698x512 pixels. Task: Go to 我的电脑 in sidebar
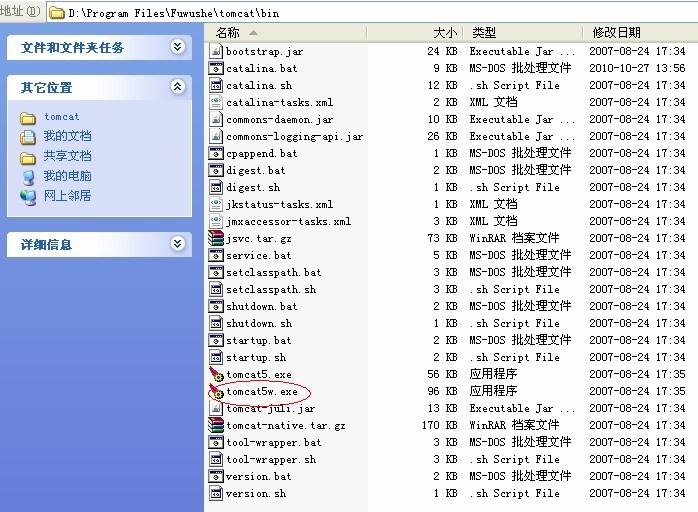(66, 176)
